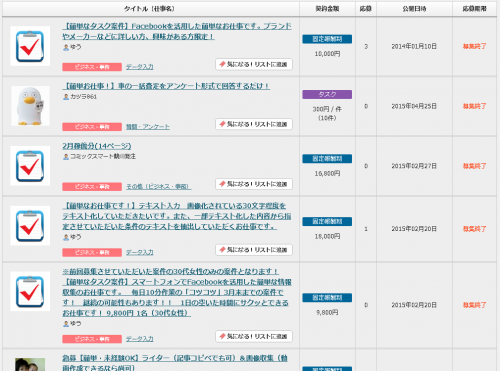
Task: Select the 18,000円 price text
Action: click(327, 236)
